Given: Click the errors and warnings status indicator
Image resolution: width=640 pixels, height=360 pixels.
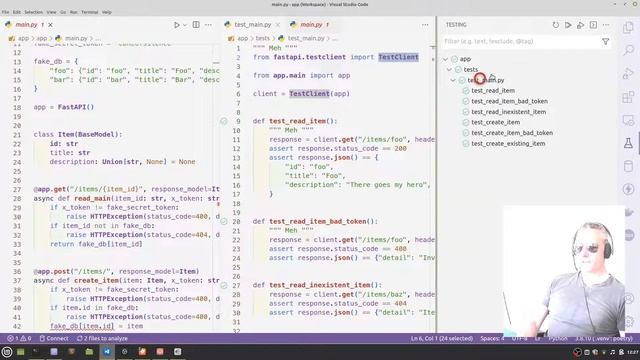Looking at the screenshot, I should coord(19,338).
